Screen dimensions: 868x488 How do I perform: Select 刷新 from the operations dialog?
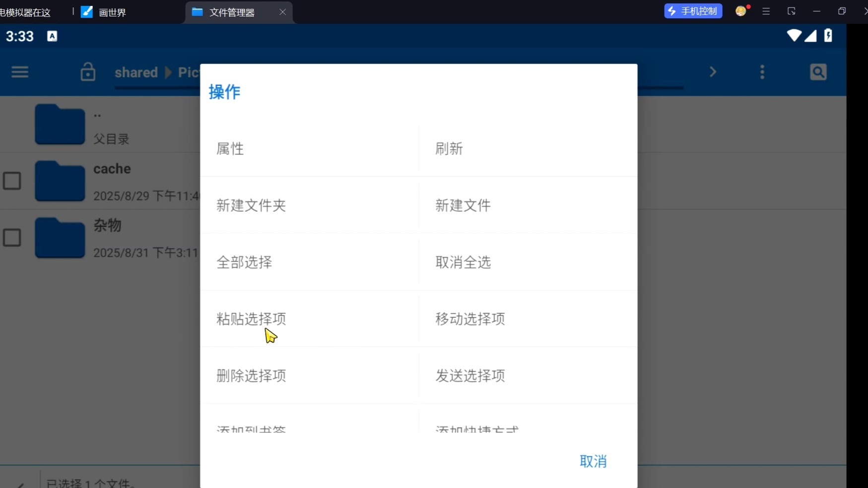click(449, 148)
